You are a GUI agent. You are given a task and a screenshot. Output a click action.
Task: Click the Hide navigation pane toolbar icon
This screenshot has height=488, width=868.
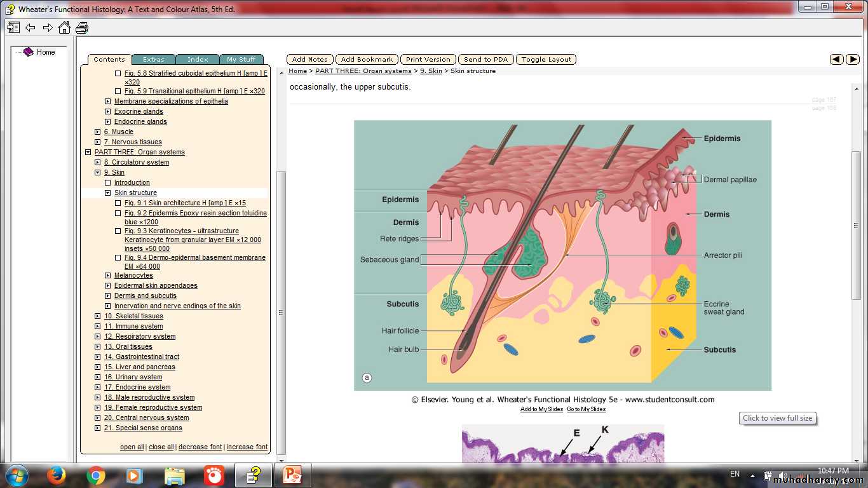13,27
